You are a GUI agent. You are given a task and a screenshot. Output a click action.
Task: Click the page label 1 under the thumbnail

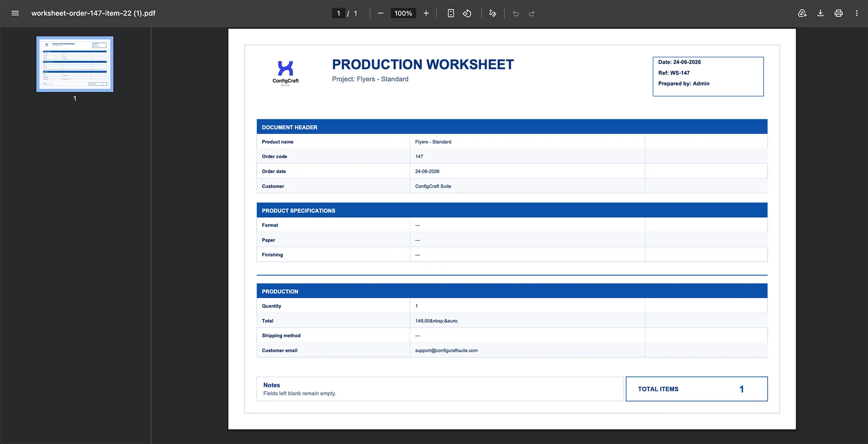click(x=75, y=98)
